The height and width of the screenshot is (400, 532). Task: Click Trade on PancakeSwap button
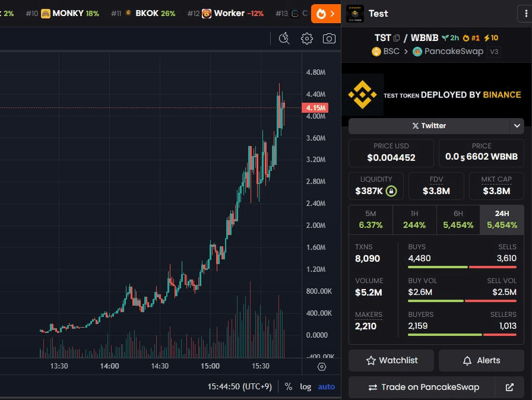coord(422,387)
